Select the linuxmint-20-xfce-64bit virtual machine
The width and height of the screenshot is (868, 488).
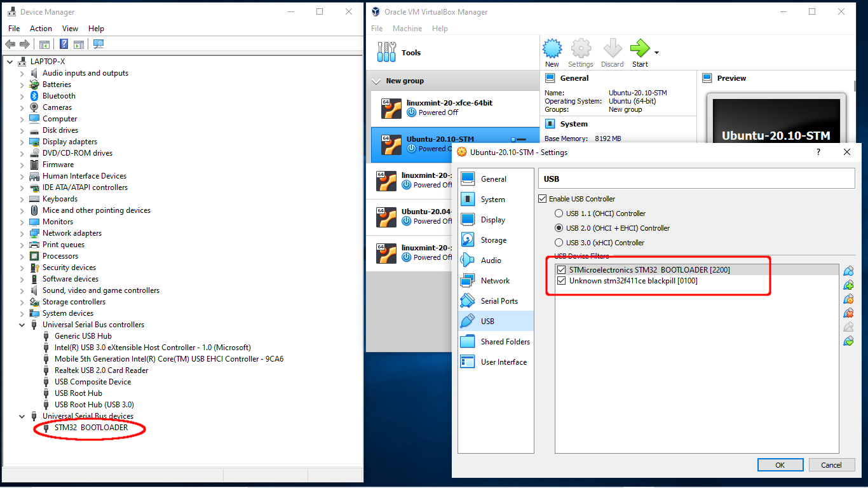pos(455,108)
